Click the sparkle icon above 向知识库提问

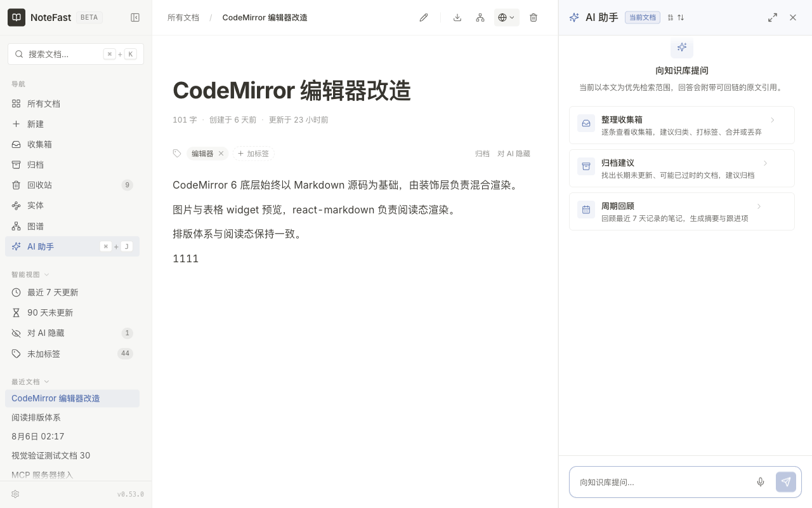pos(682,47)
